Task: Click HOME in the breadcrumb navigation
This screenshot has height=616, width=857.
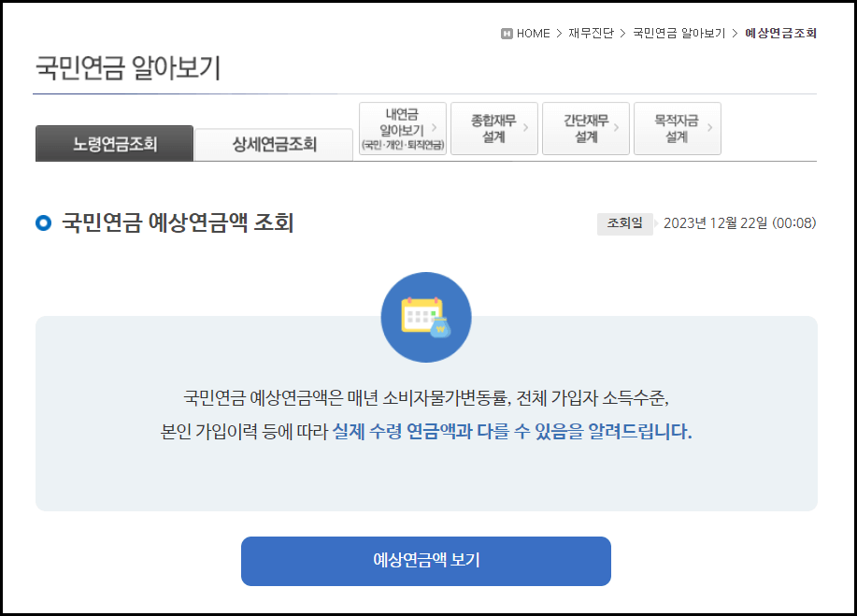Action: pos(531,33)
